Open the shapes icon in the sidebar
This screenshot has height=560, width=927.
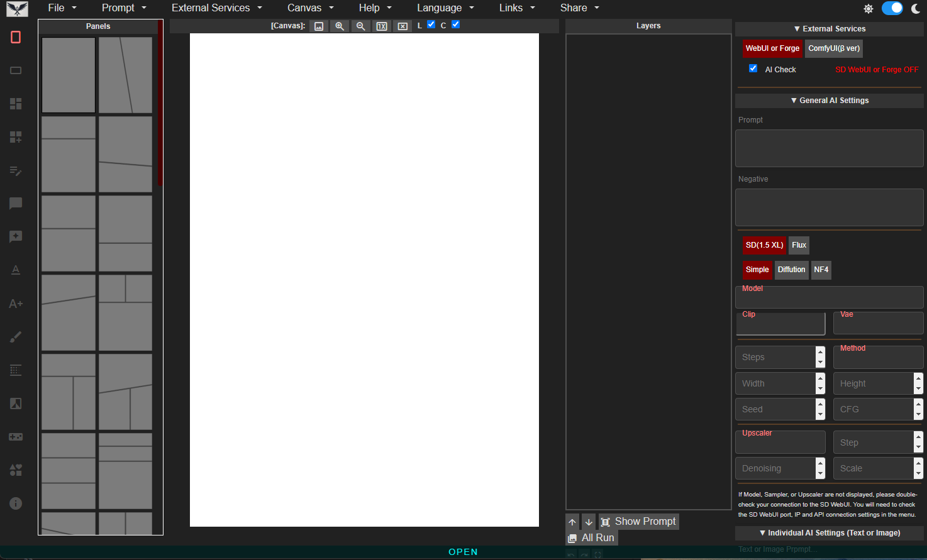pyautogui.click(x=16, y=470)
